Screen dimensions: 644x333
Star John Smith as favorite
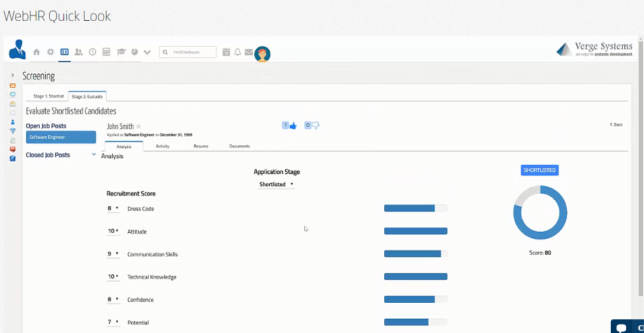[x=139, y=126]
